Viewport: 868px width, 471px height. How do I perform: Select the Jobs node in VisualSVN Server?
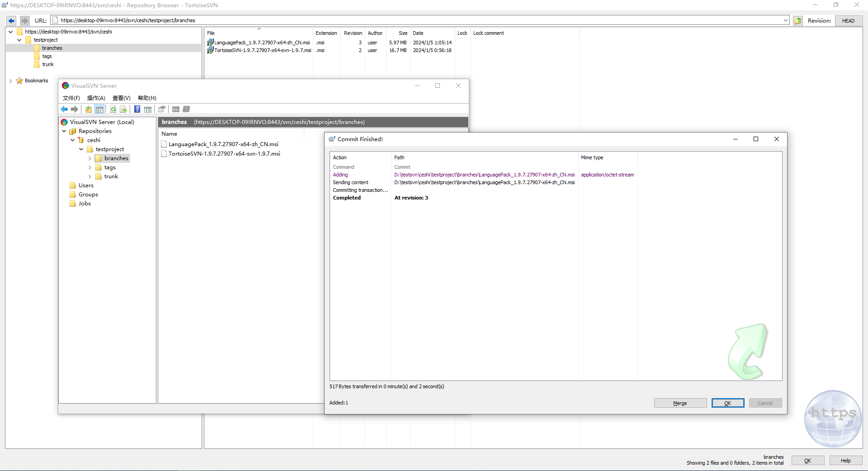pyautogui.click(x=85, y=204)
